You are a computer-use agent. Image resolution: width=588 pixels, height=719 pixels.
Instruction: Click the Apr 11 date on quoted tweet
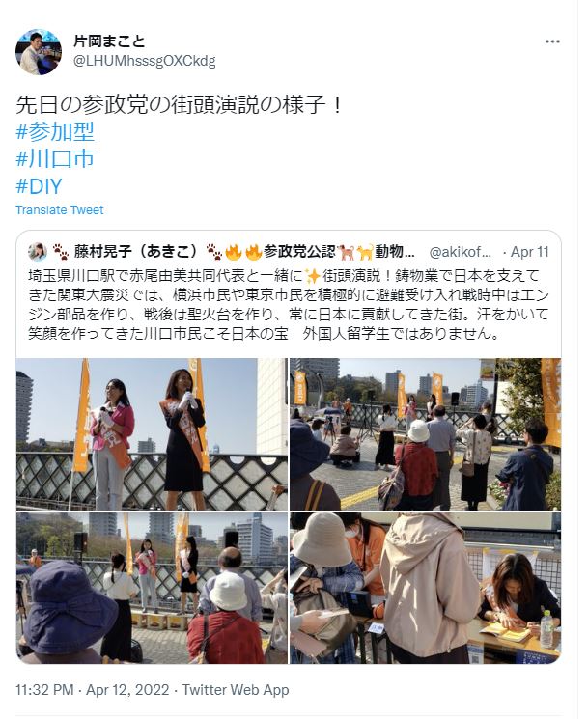click(530, 252)
